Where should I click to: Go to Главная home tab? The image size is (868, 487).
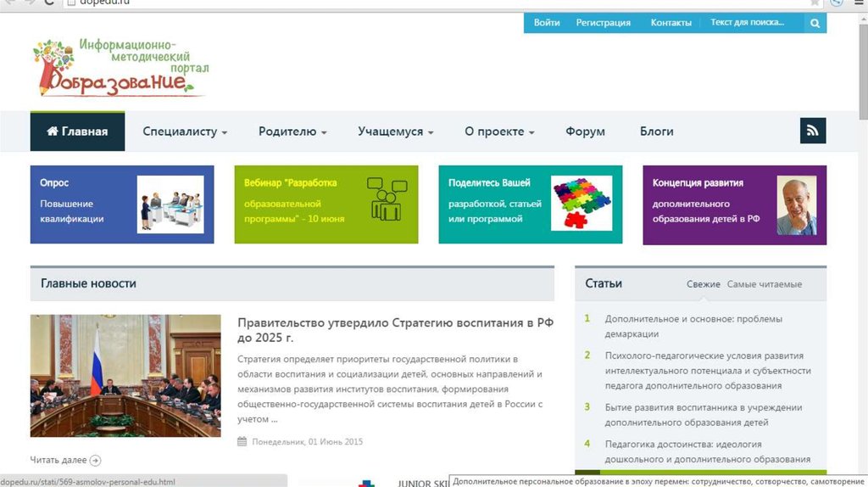(77, 132)
